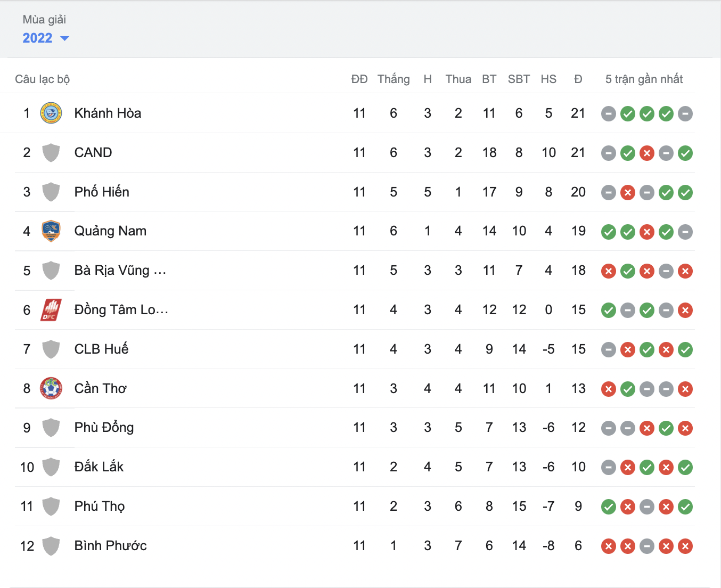Click the Khánh Hòa club logo

click(x=51, y=113)
